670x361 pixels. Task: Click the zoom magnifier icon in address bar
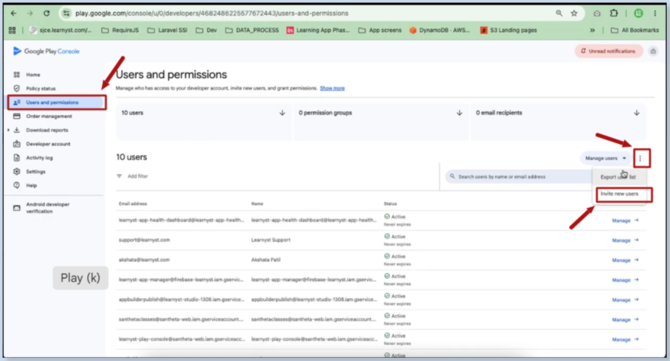(559, 13)
